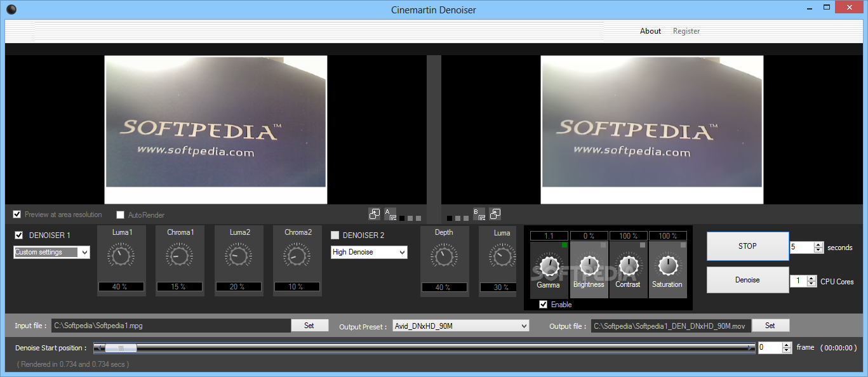Click the STOP button
This screenshot has width=868, height=377.
point(747,246)
